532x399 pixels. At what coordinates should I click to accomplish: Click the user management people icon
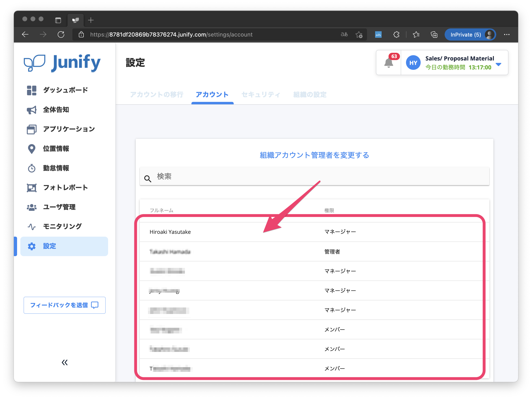pyautogui.click(x=31, y=207)
